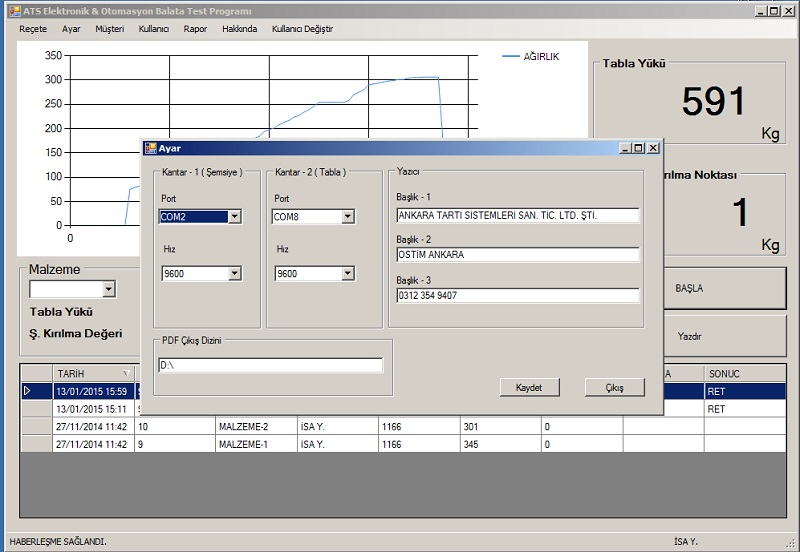The width and height of the screenshot is (800, 552).
Task: Close the Ayar settings dialog
Action: 653,148
